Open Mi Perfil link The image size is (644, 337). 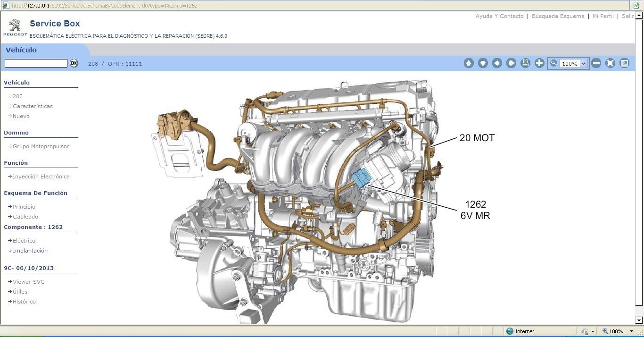point(603,16)
